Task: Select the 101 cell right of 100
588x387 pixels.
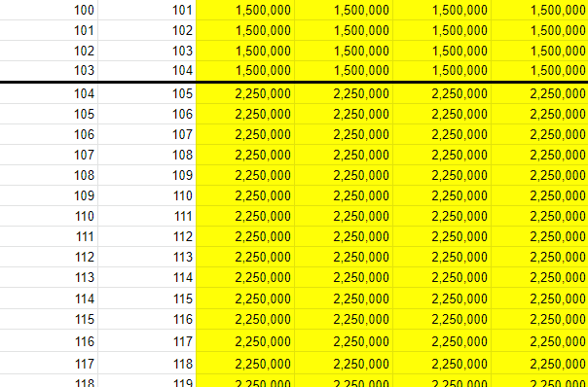Action: pyautogui.click(x=147, y=10)
